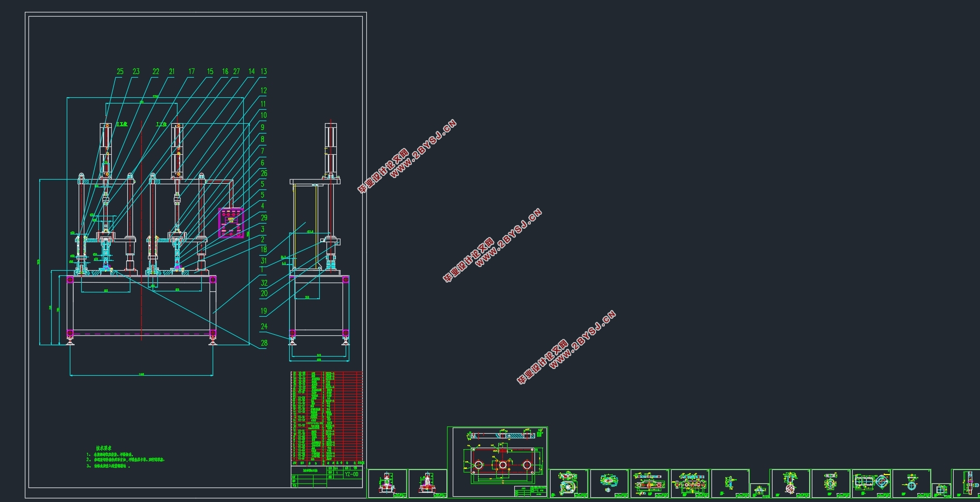The image size is (980, 502).
Task: Click the item number 31 callout
Action: point(263,261)
